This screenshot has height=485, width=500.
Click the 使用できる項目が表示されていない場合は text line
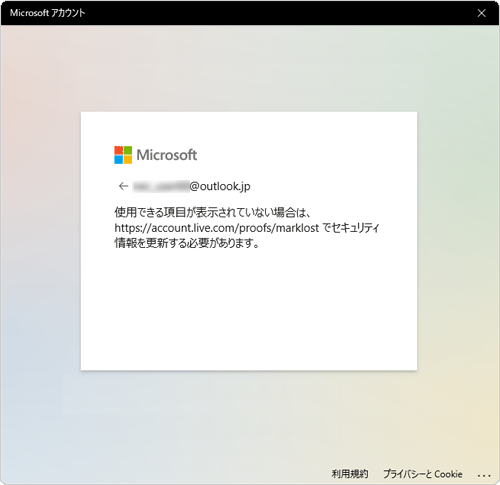click(213, 212)
